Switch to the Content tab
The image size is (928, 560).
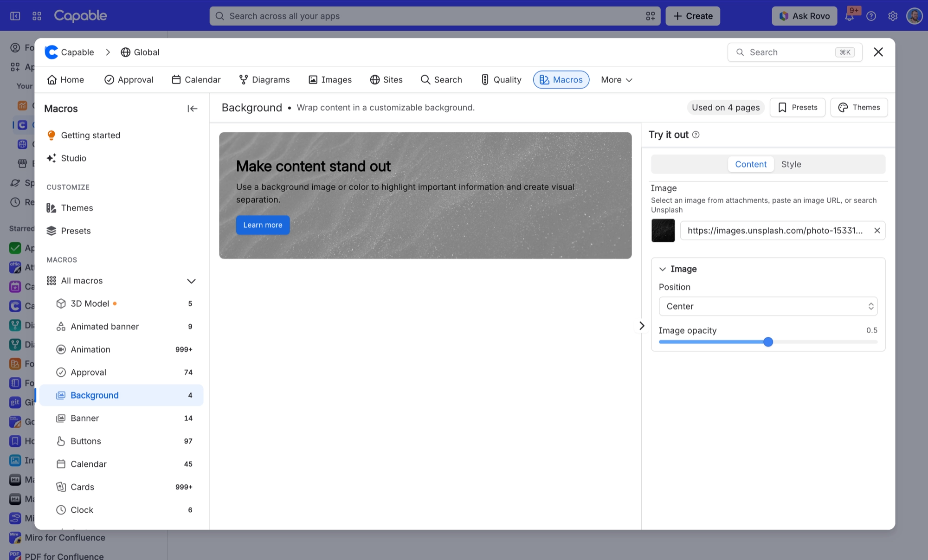point(751,164)
